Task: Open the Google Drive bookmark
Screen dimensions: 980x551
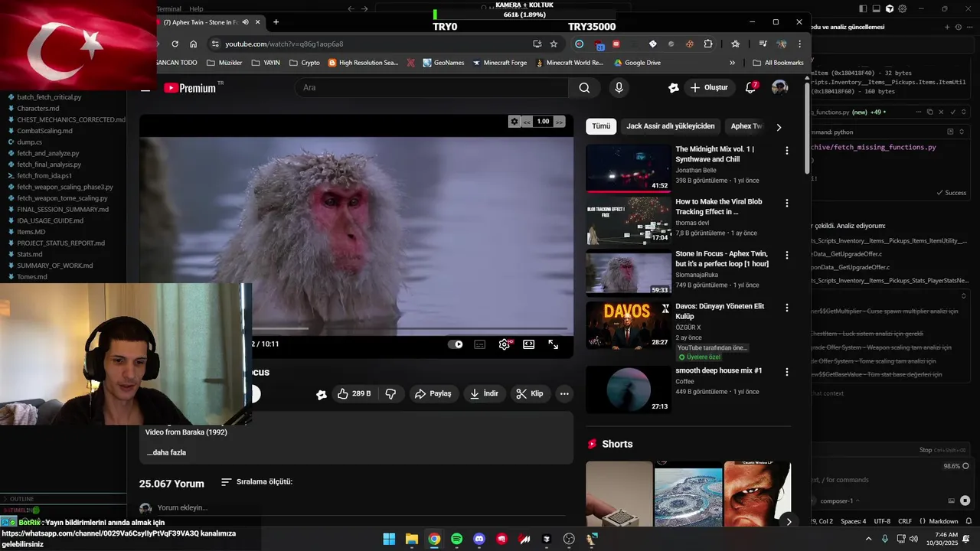Action: 637,63
